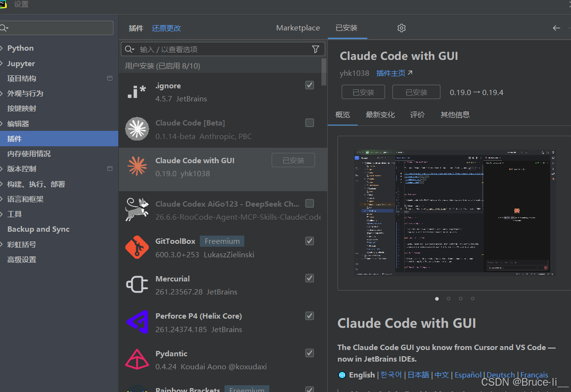Expand the Jupyter settings node
This screenshot has width=571, height=392.
2,63
